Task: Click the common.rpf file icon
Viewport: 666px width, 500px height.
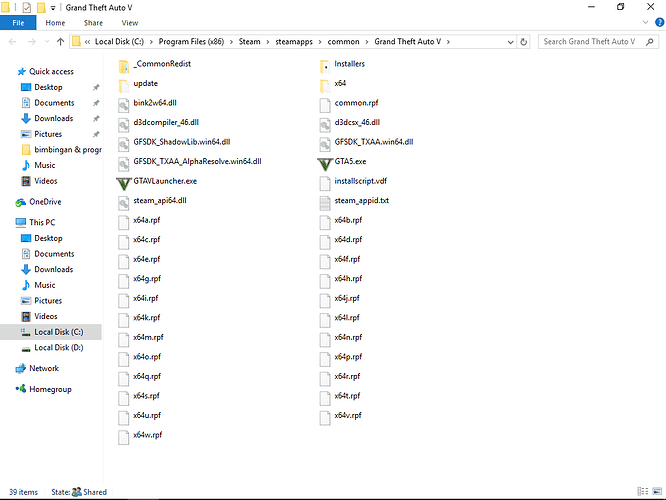Action: point(325,105)
